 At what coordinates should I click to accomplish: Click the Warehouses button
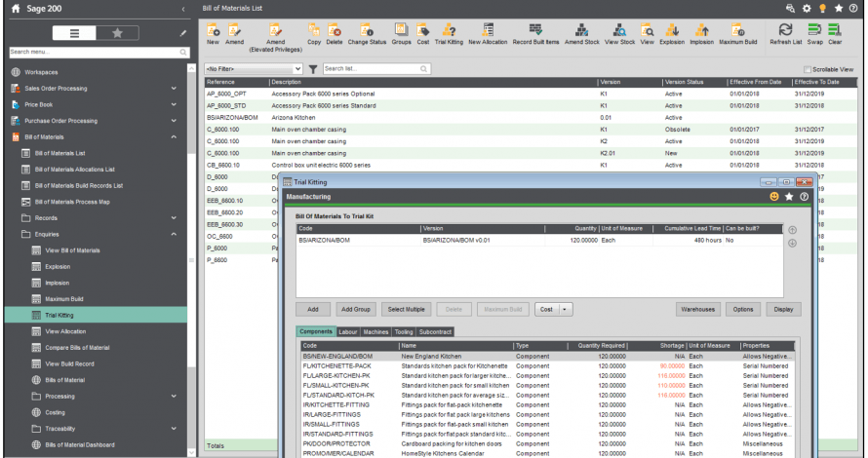coord(698,310)
